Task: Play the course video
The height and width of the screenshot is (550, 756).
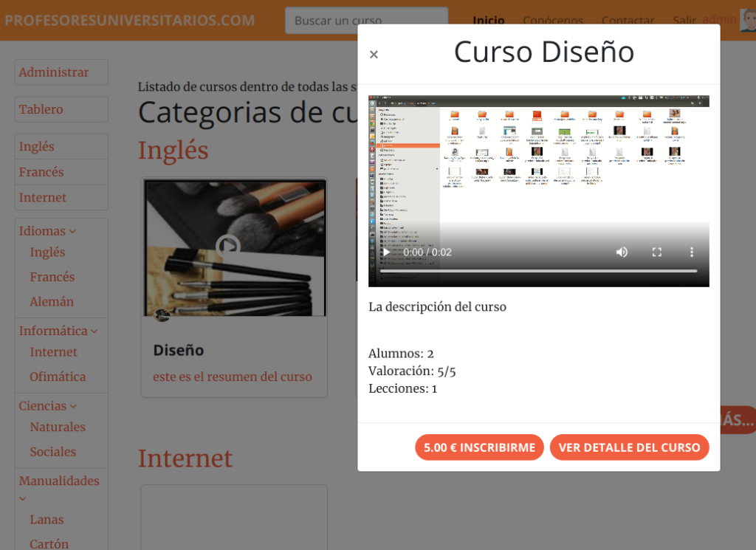Action: click(386, 252)
